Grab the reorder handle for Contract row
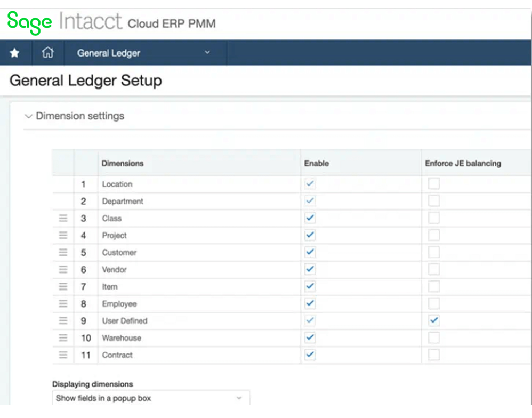This screenshot has width=532, height=418. coord(63,355)
